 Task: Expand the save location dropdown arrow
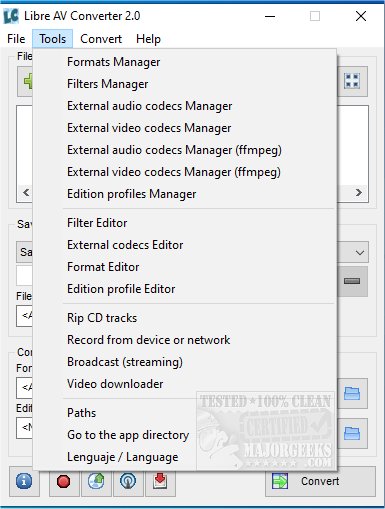tap(360, 253)
